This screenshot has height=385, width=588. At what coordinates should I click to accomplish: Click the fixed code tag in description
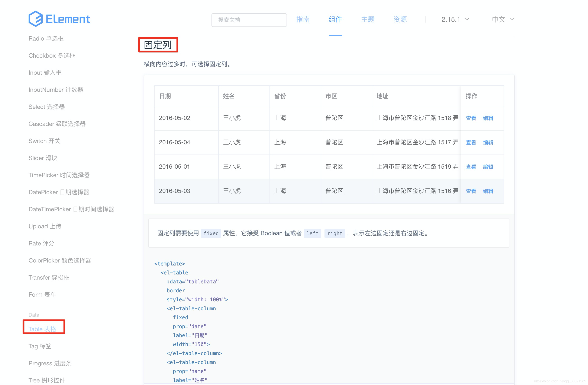click(211, 233)
